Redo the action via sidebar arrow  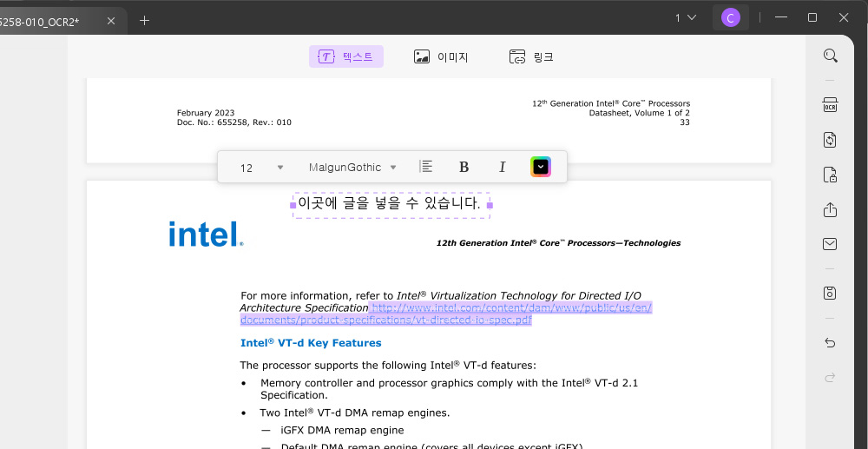tap(830, 378)
